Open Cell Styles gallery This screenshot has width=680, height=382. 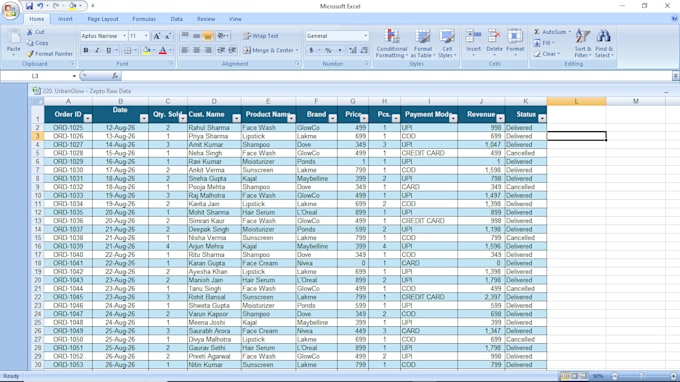[447, 43]
